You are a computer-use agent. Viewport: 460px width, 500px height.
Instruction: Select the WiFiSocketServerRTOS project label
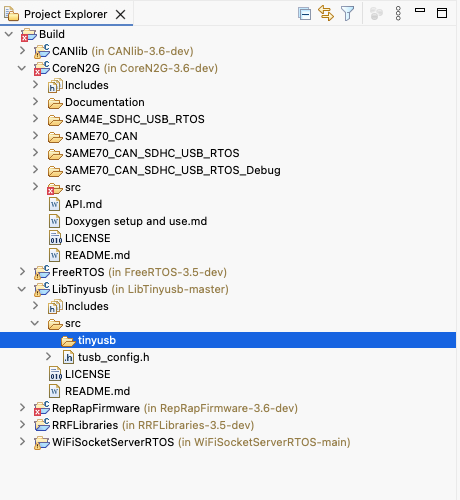pyautogui.click(x=113, y=442)
